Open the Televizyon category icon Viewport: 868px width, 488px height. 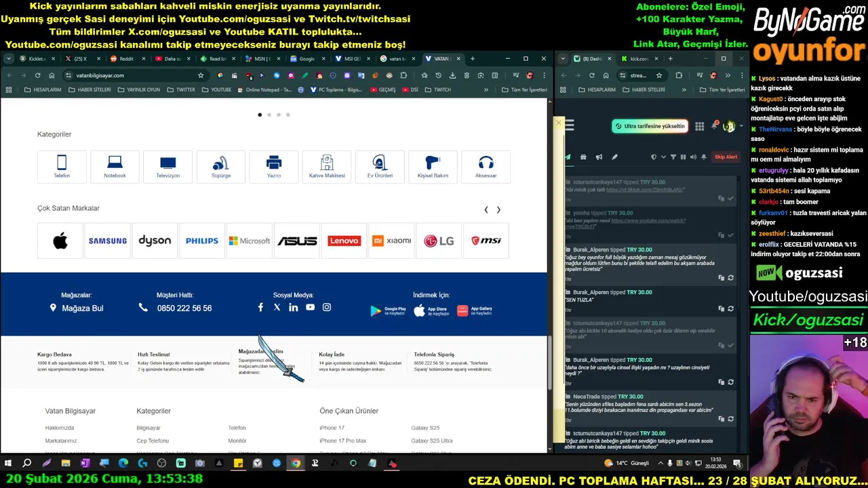coord(167,166)
